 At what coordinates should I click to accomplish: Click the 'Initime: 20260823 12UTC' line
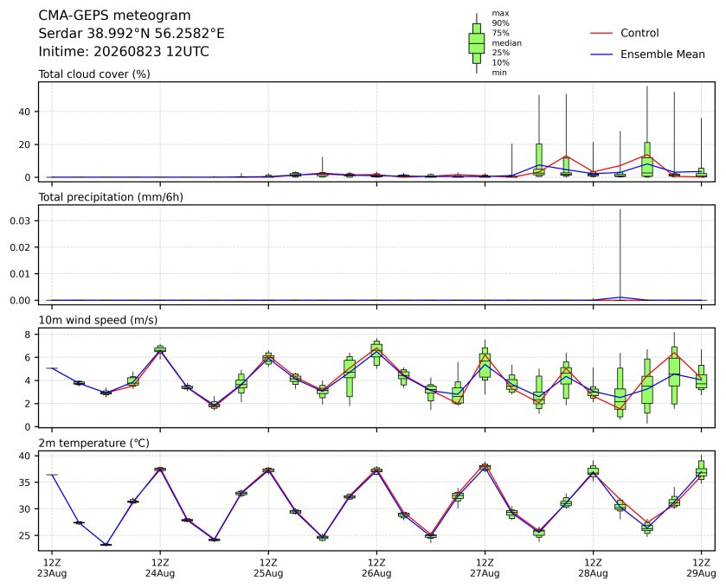pyautogui.click(x=124, y=51)
